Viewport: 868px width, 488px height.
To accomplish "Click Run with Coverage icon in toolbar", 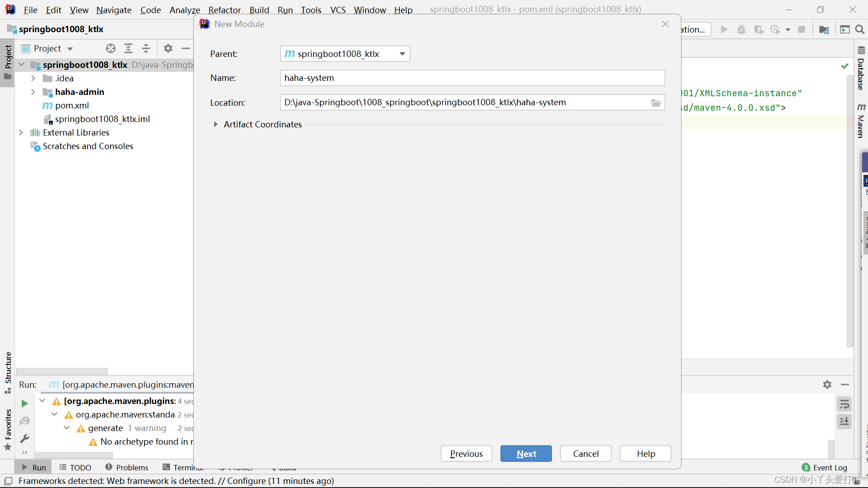I will click(x=759, y=29).
